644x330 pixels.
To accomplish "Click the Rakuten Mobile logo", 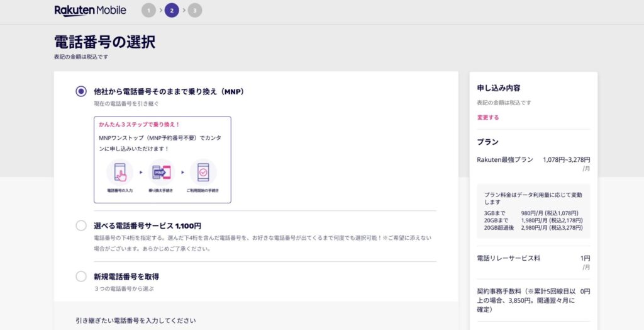I will click(x=90, y=10).
